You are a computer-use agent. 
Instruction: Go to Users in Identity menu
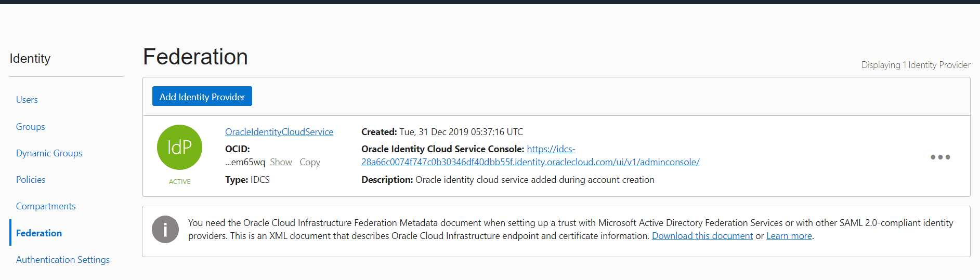click(27, 100)
